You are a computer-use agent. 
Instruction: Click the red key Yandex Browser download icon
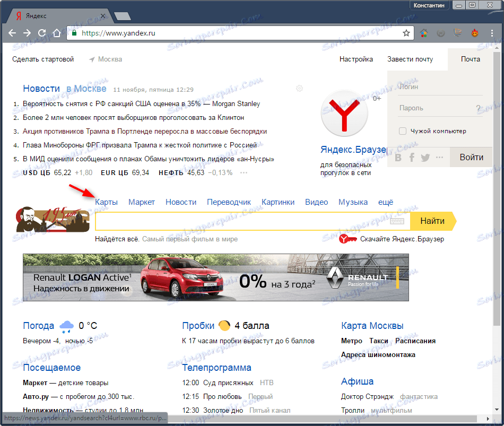pos(348,239)
